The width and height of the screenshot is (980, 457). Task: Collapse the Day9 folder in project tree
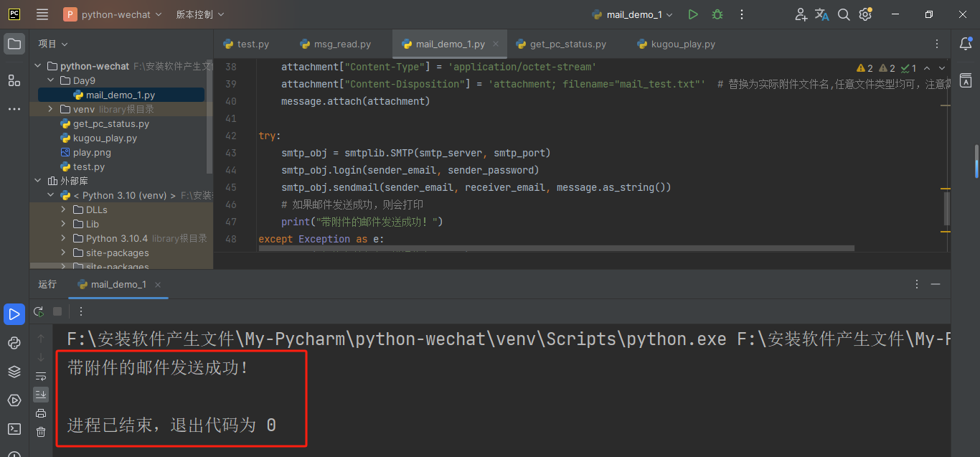[x=50, y=80]
